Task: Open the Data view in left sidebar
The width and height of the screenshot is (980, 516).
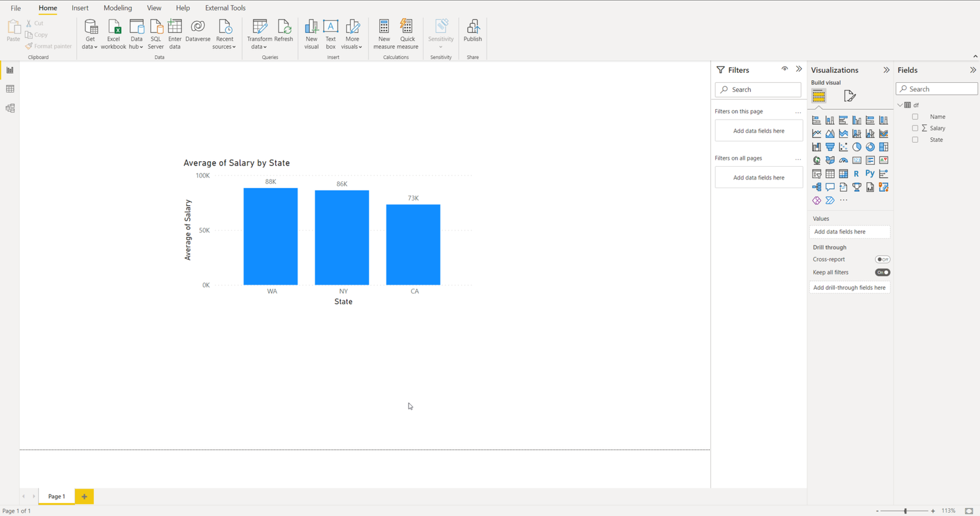Action: [10, 89]
